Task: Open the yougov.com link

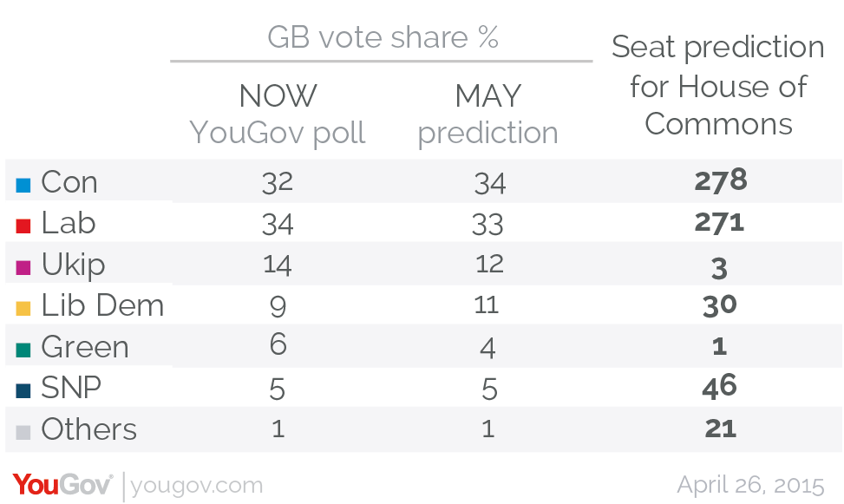Action: point(197,486)
